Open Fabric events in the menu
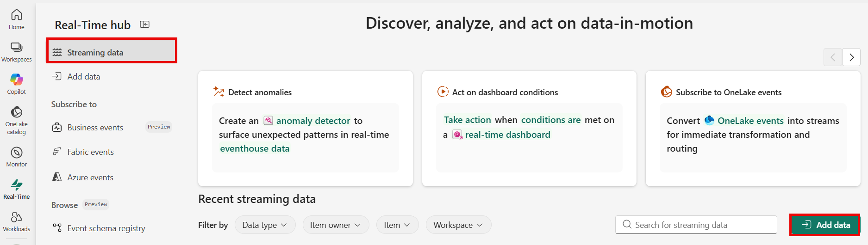868x245 pixels. (x=91, y=152)
